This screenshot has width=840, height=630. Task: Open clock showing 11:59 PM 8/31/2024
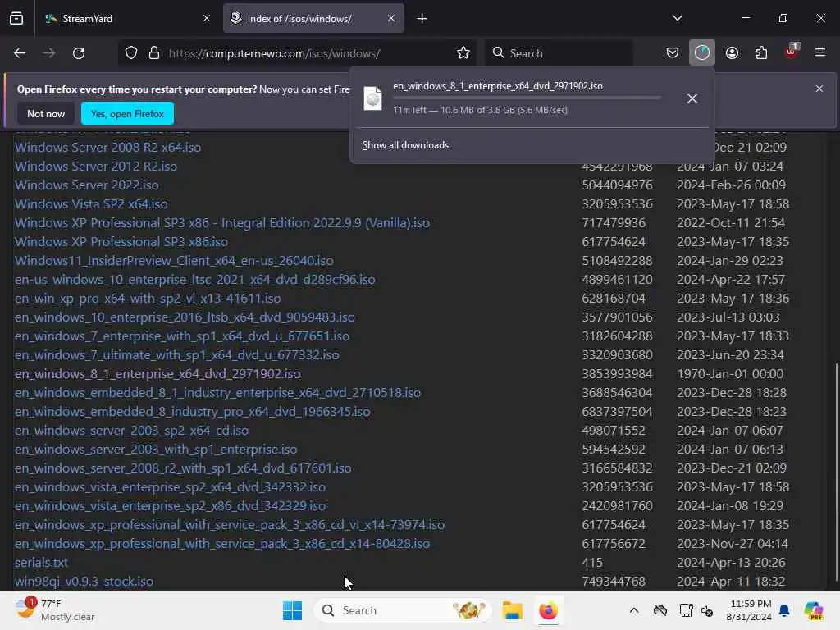pyautogui.click(x=749, y=610)
